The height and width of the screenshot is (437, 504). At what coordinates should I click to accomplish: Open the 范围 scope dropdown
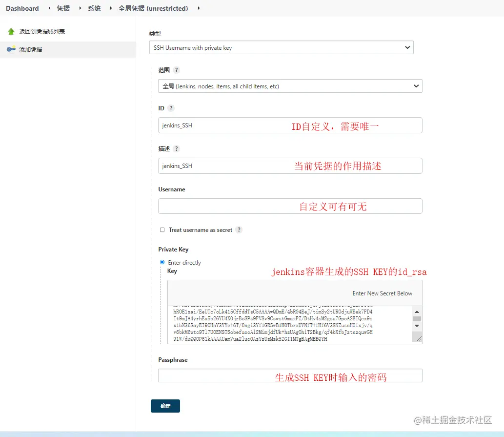coord(290,86)
